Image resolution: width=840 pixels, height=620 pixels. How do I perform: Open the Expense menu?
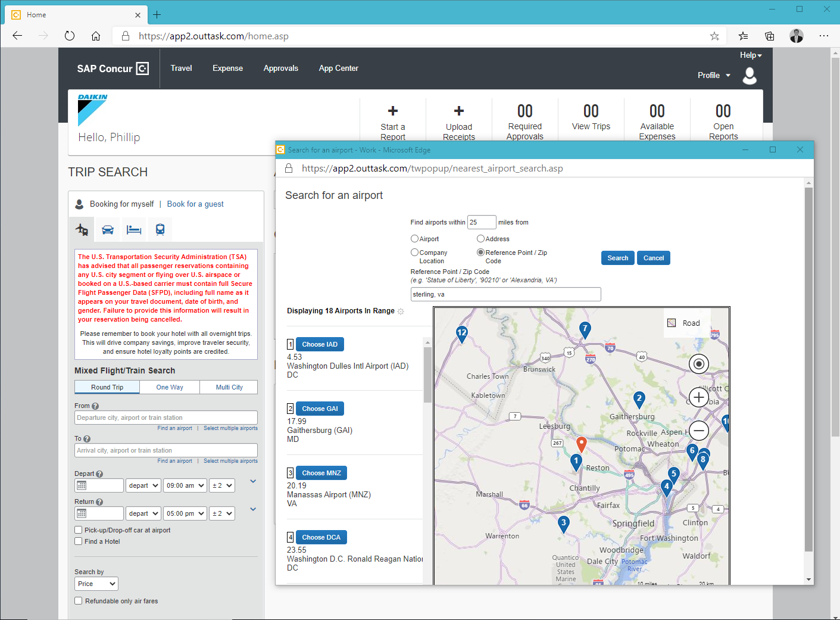[227, 68]
